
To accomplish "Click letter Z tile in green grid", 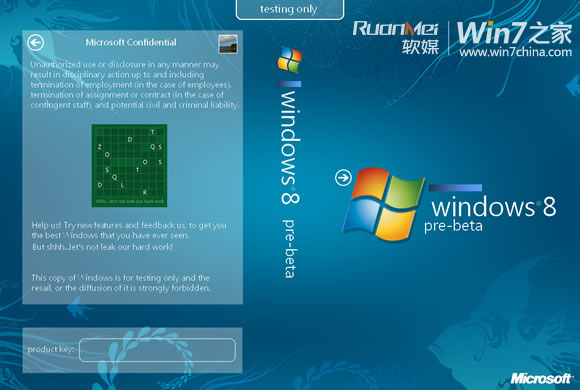I will point(100,147).
